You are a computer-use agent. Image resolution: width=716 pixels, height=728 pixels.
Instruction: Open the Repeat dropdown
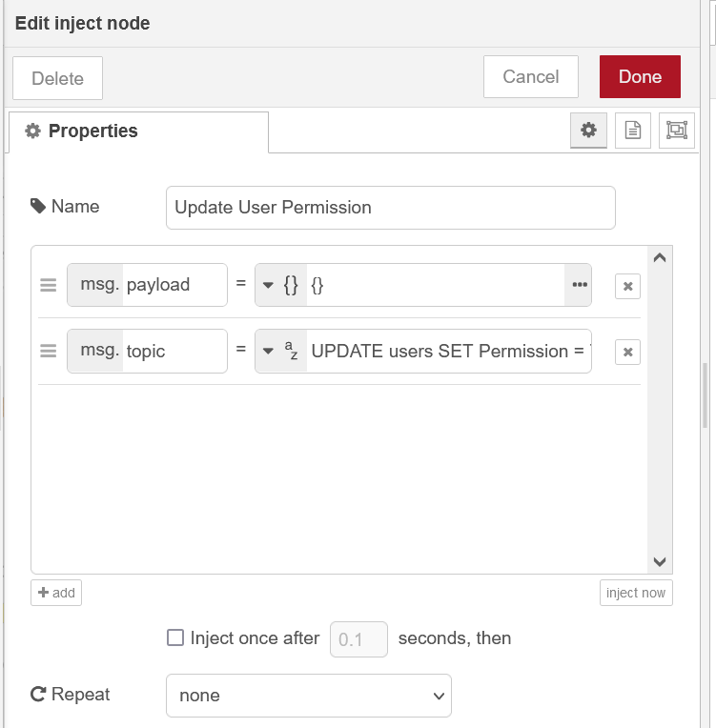(308, 696)
